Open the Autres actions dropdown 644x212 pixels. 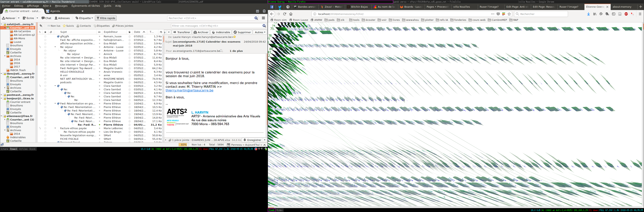point(260,32)
